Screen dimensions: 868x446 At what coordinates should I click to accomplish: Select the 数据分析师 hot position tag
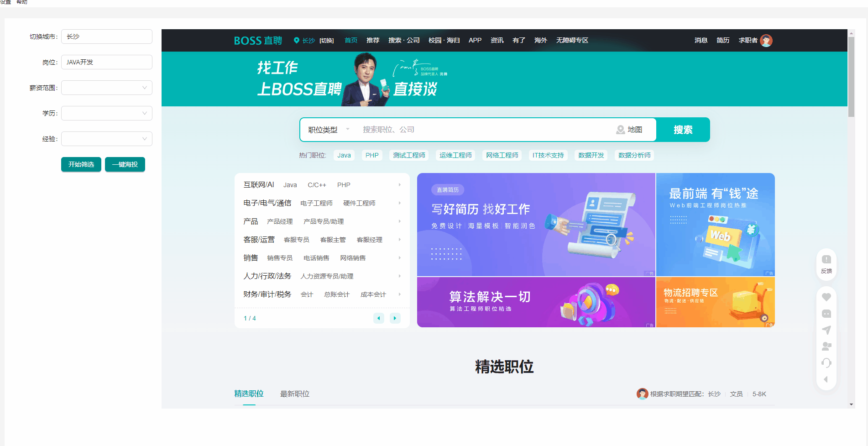(x=634, y=155)
